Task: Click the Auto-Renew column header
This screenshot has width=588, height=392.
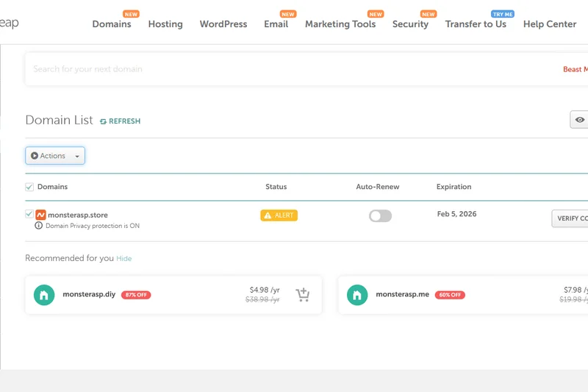Action: coord(378,187)
